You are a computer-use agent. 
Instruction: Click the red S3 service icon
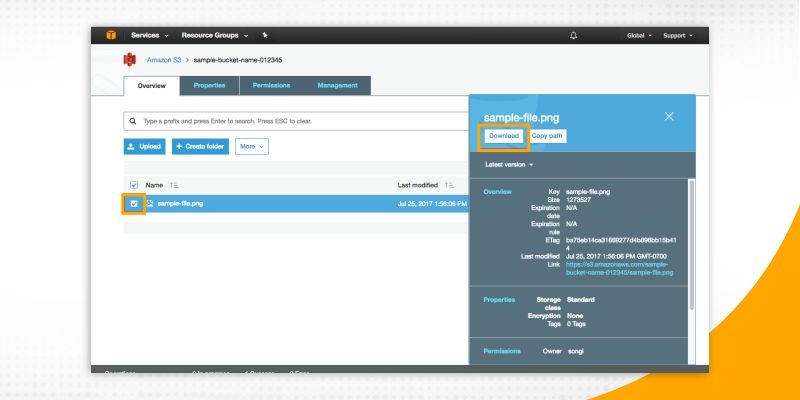[x=129, y=61]
